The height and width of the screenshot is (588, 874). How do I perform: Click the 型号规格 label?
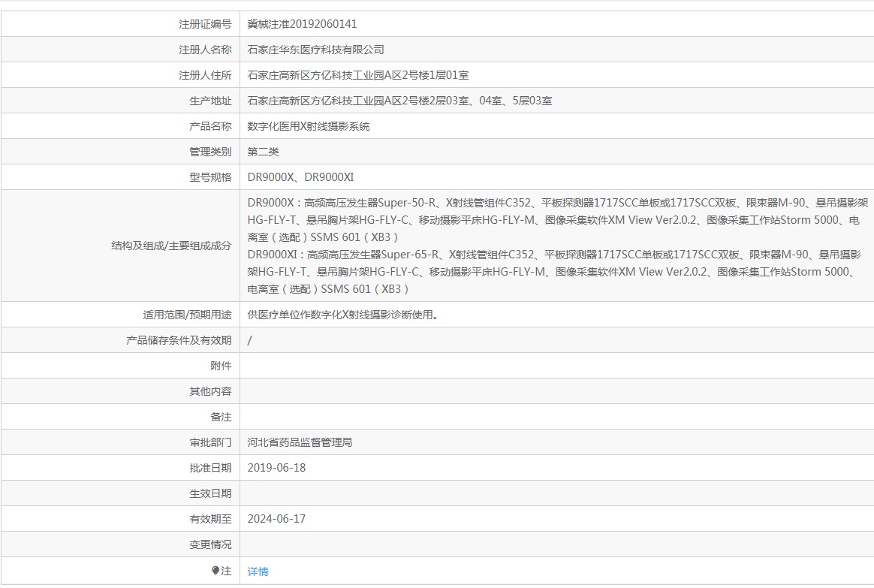pyautogui.click(x=211, y=177)
